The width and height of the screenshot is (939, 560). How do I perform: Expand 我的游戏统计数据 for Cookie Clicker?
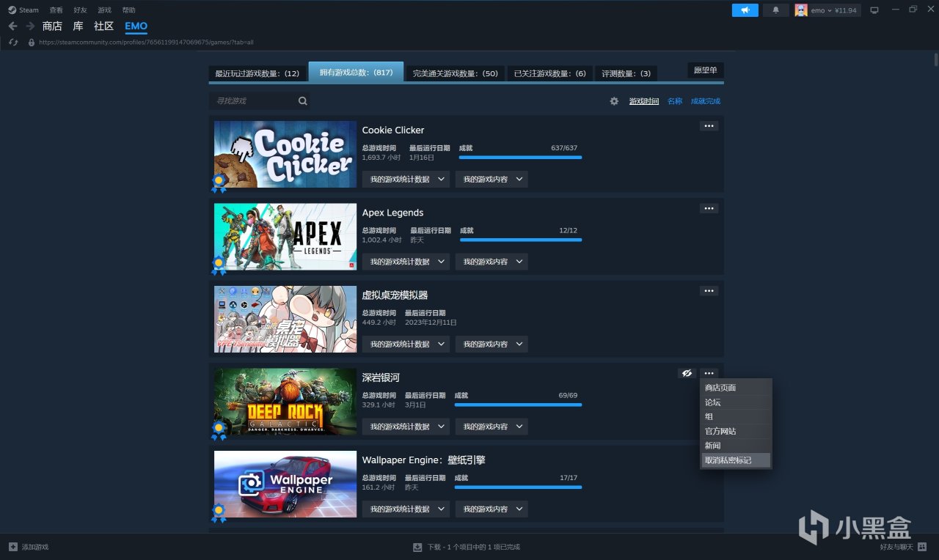406,179
